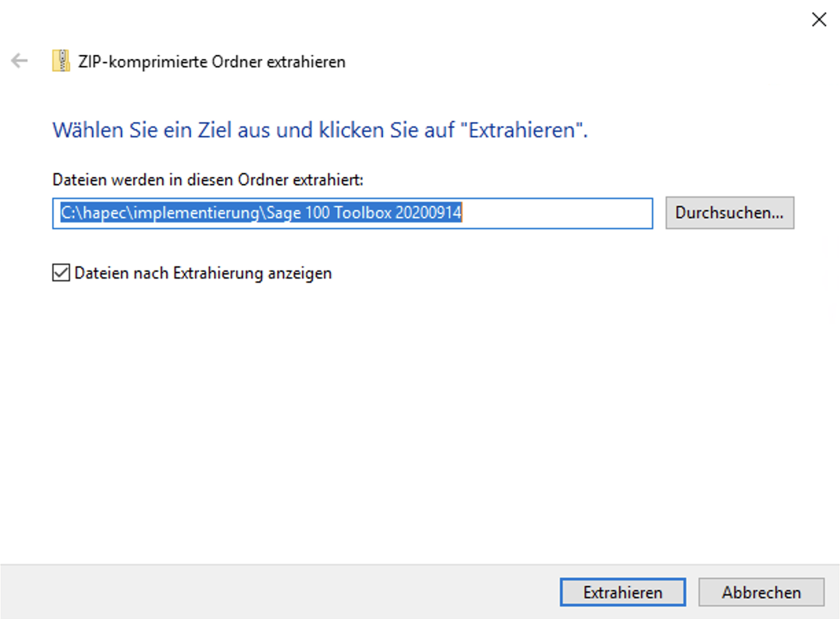
Task: Click the back arrow icon
Action: (19, 62)
